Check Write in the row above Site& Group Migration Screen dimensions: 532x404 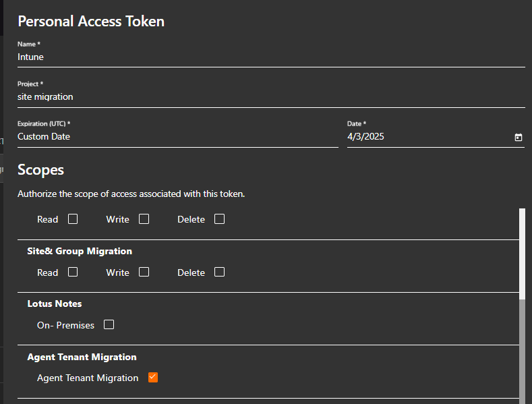click(144, 219)
